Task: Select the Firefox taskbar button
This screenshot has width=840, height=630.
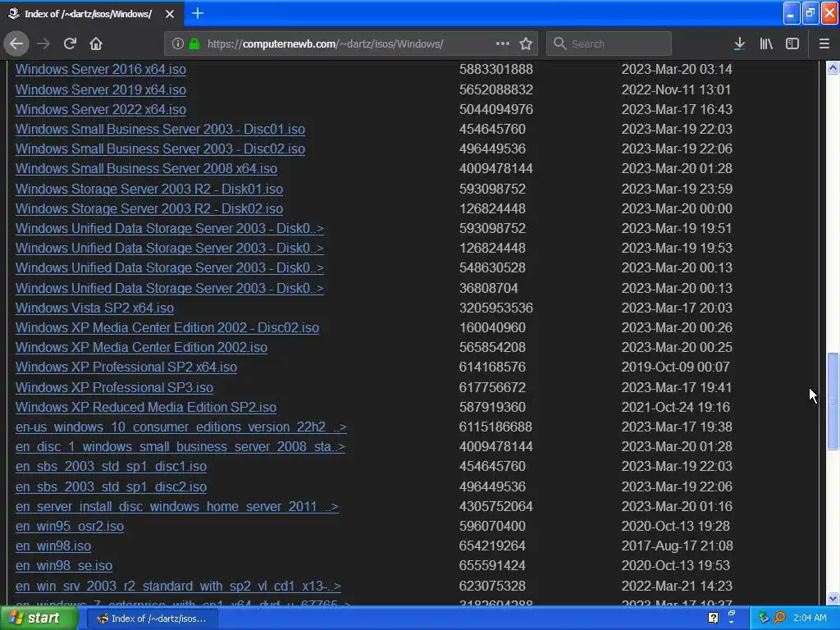Action: coord(152,619)
